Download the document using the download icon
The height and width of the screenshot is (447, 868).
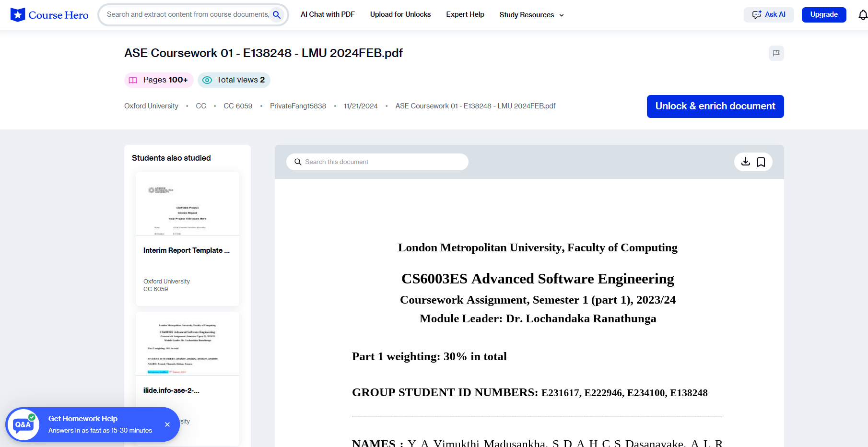click(745, 162)
